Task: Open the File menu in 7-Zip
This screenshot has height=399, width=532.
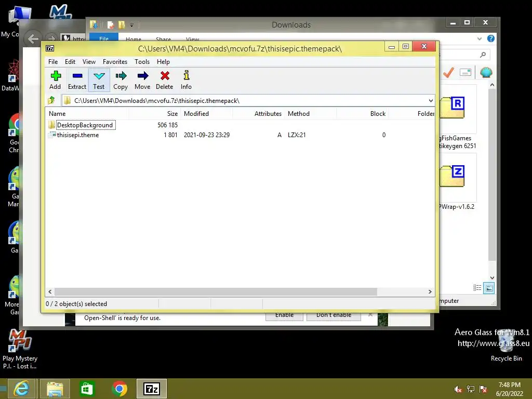Action: click(x=53, y=62)
